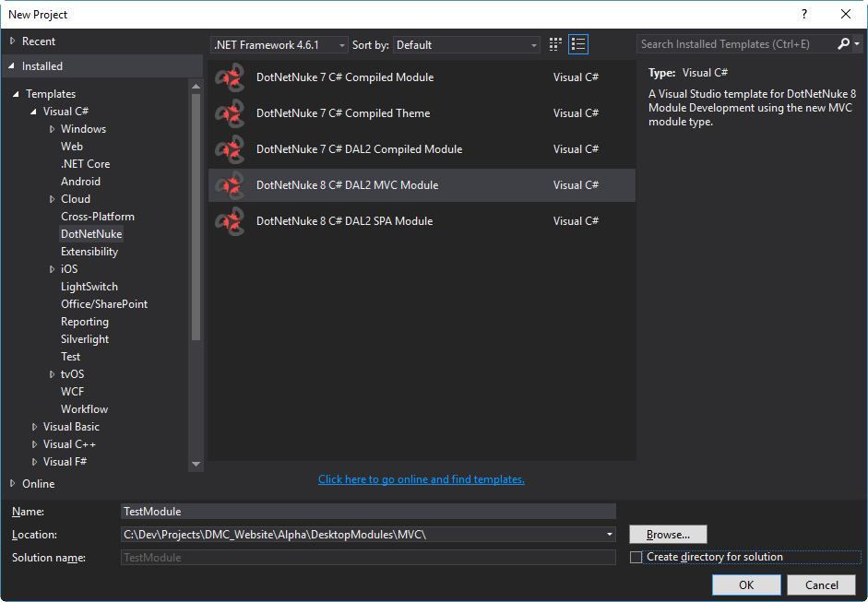Close the New Project dialog
The height and width of the screenshot is (602, 868).
click(x=846, y=15)
